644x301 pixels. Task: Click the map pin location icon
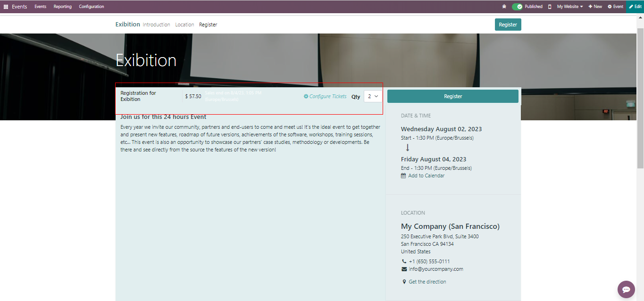pyautogui.click(x=404, y=282)
